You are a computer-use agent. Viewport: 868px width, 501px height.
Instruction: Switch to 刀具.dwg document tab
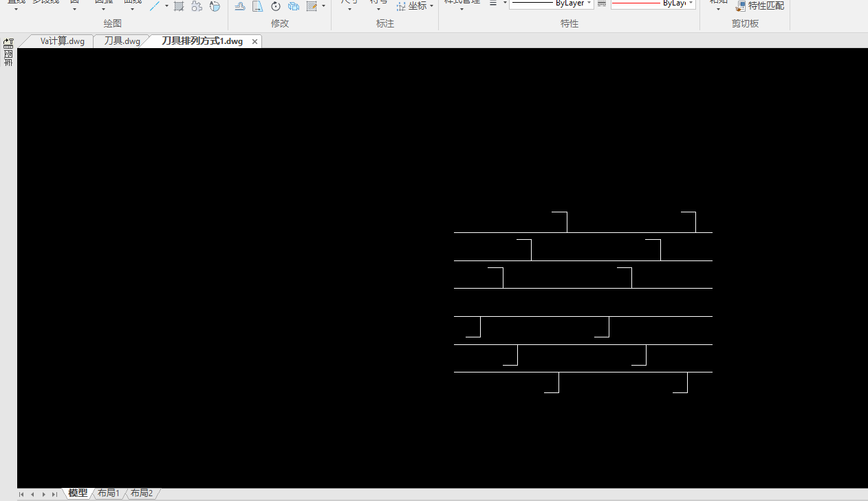(x=122, y=41)
